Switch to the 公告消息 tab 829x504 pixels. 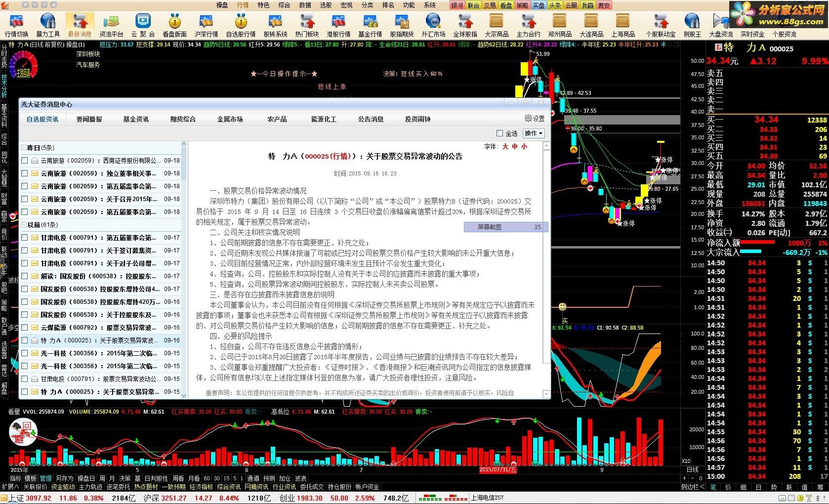(x=371, y=119)
